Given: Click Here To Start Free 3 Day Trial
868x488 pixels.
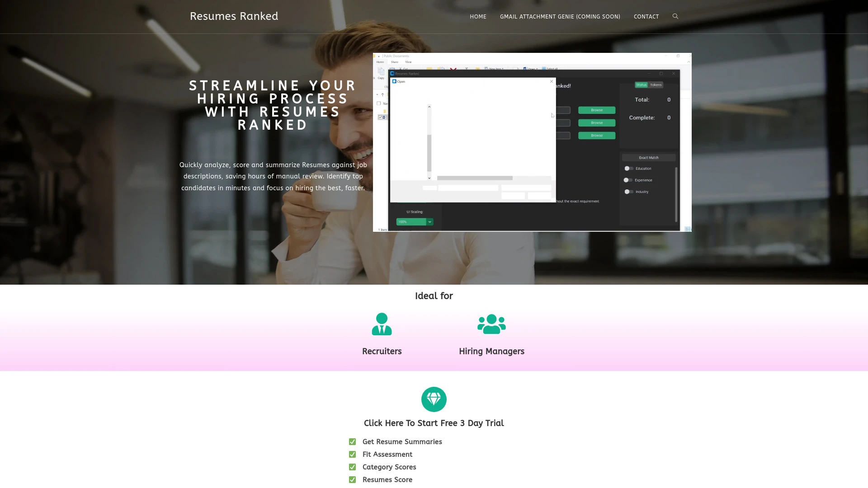Looking at the screenshot, I should point(434,423).
